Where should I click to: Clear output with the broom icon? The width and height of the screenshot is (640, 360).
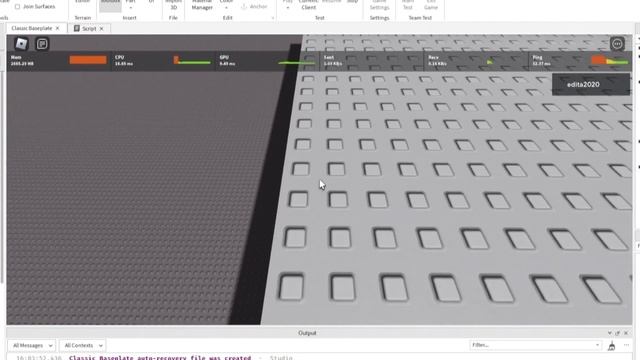pyautogui.click(x=611, y=346)
